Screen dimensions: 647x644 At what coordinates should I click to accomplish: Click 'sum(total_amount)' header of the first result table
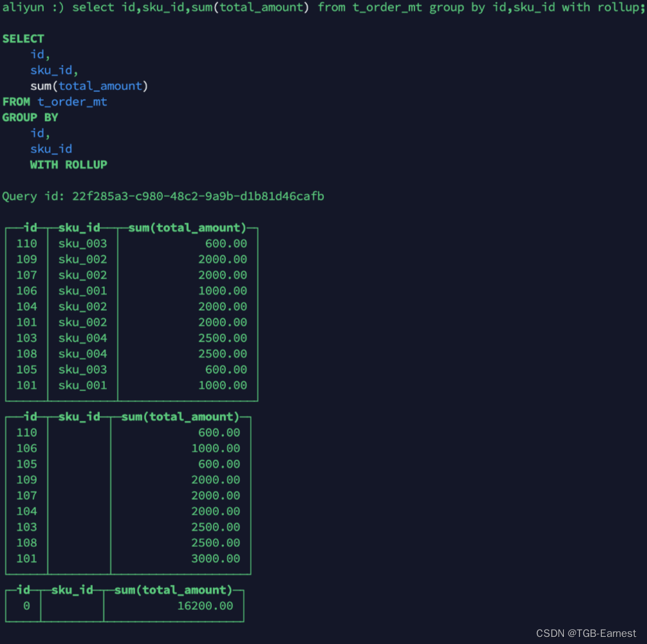pos(187,228)
